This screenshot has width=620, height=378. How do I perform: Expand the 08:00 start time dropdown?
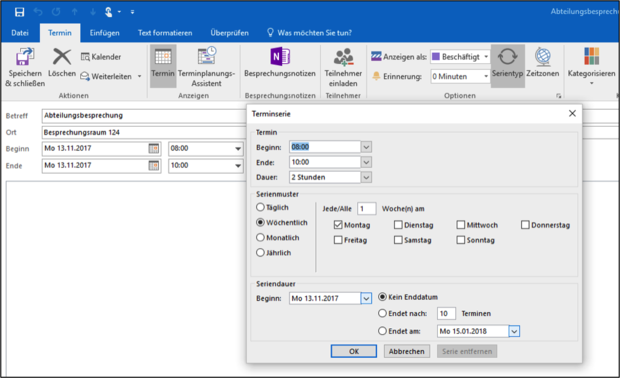pos(238,149)
